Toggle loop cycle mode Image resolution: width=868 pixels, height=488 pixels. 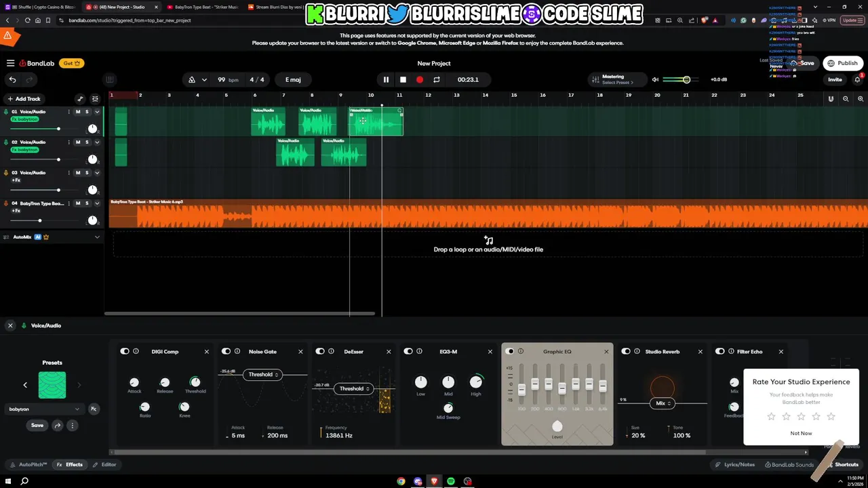click(x=437, y=79)
